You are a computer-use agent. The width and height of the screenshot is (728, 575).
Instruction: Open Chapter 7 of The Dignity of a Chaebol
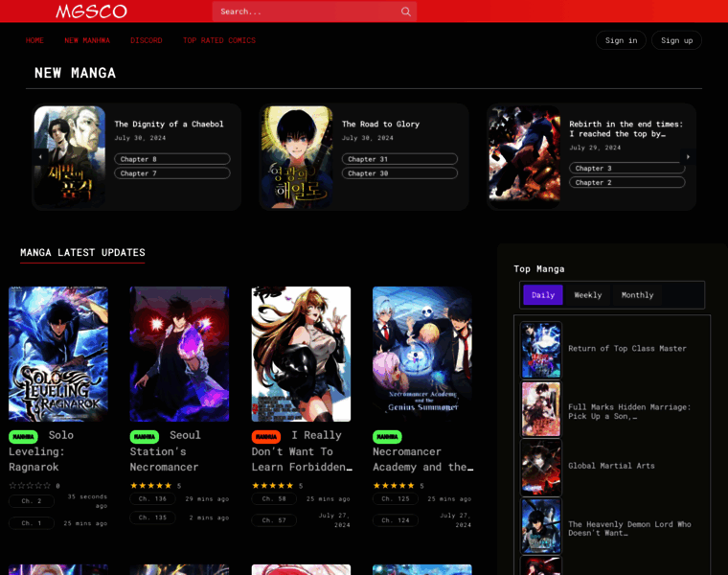click(172, 173)
